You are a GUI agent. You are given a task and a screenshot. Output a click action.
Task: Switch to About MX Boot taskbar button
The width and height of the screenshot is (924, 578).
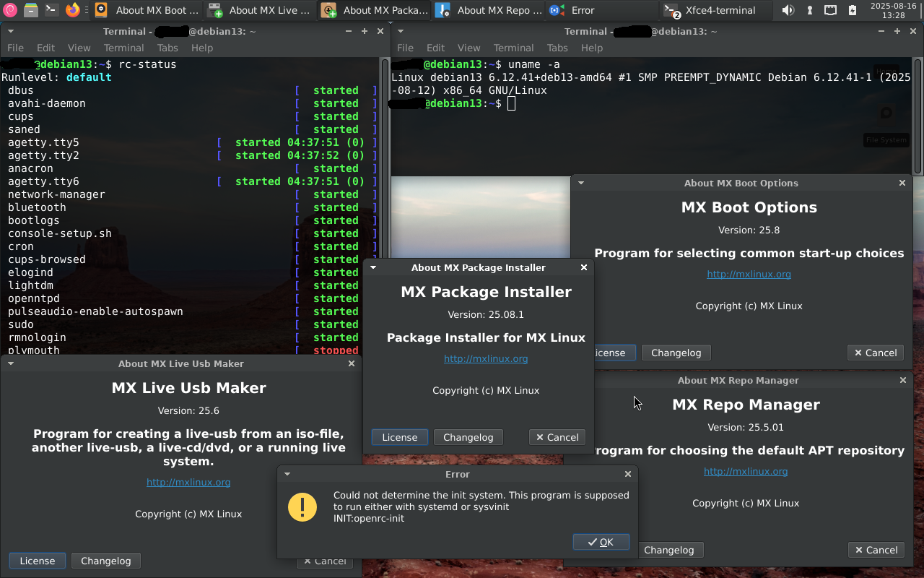147,10
